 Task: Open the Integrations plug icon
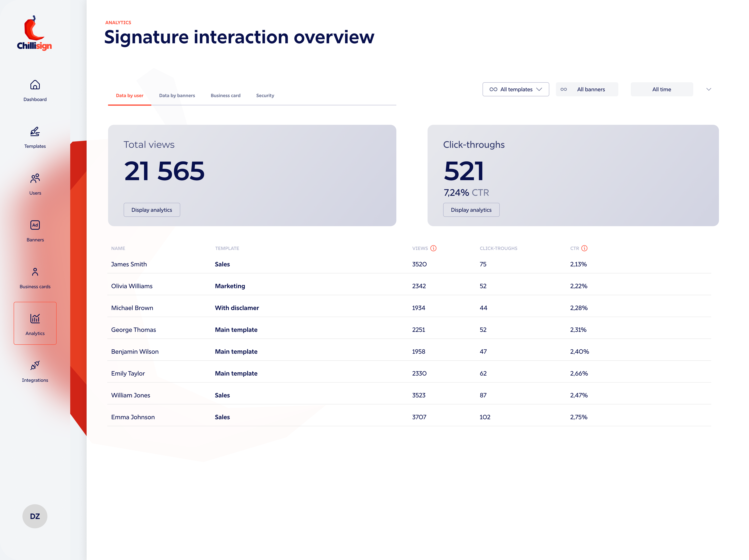pos(35,365)
